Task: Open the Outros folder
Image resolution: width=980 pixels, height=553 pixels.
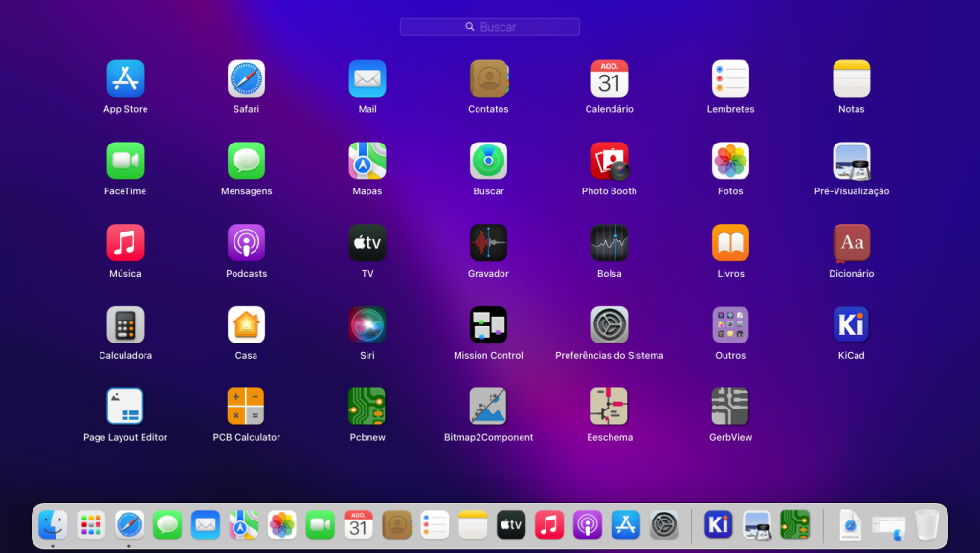Action: pos(730,325)
